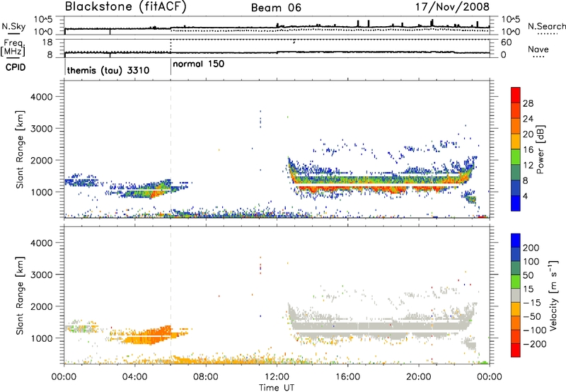The image size is (566, 392).
Task: Click the Time UT axis label
Action: tap(277, 387)
